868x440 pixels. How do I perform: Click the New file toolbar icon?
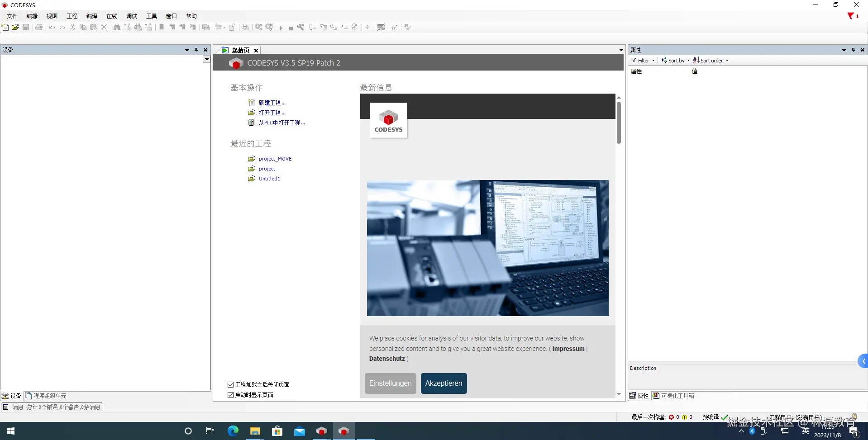5,27
